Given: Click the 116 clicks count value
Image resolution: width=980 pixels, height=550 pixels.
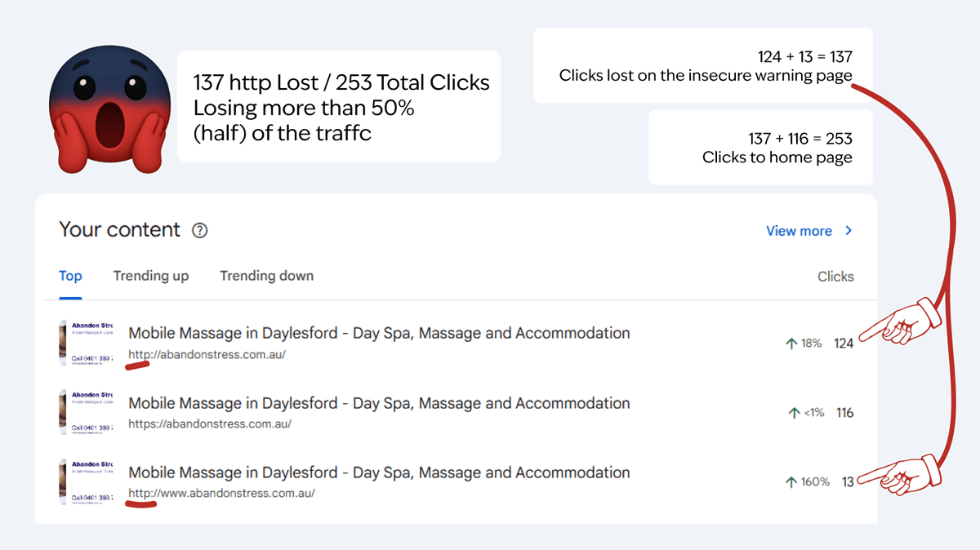Looking at the screenshot, I should click(844, 413).
